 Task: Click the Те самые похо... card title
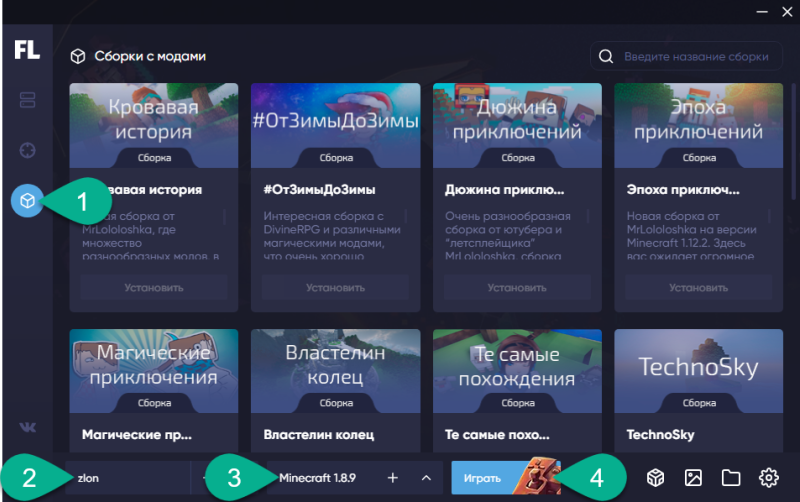coord(497,435)
